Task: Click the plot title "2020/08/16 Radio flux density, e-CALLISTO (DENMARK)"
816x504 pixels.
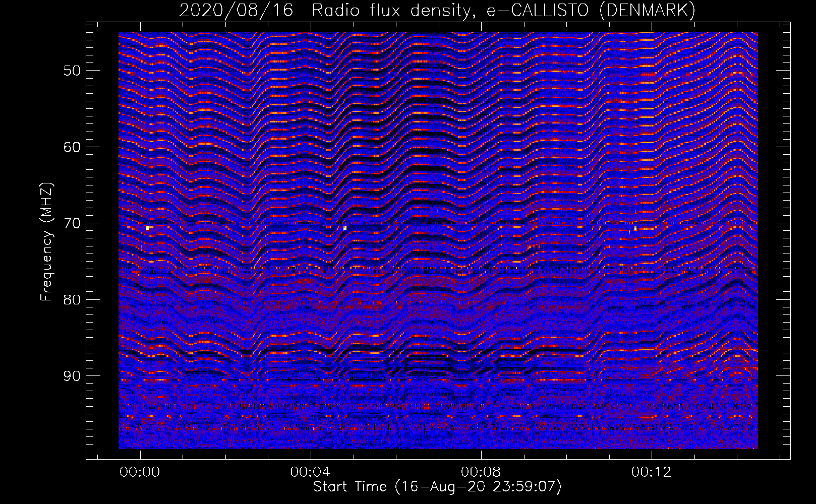Action: click(437, 10)
